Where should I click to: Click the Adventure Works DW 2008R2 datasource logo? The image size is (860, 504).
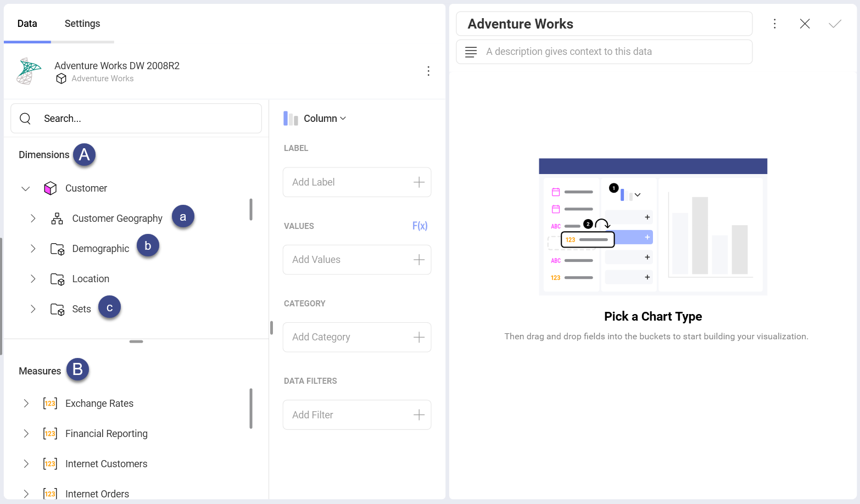pyautogui.click(x=29, y=71)
